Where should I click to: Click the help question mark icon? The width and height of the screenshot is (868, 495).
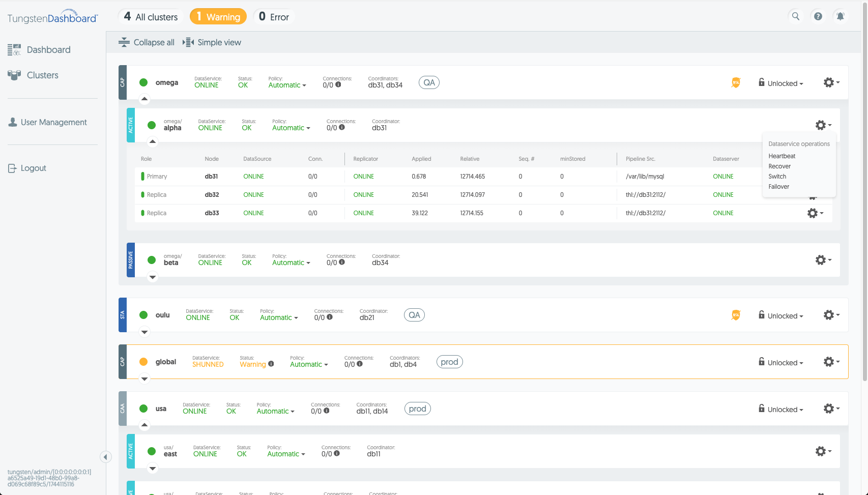(x=818, y=16)
